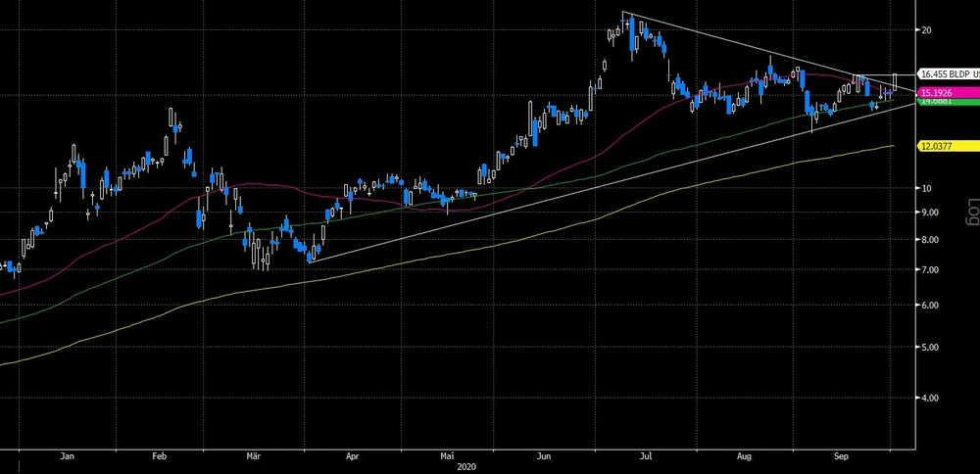The image size is (980, 474).
Task: Click the Mär month label
Action: click(x=254, y=456)
